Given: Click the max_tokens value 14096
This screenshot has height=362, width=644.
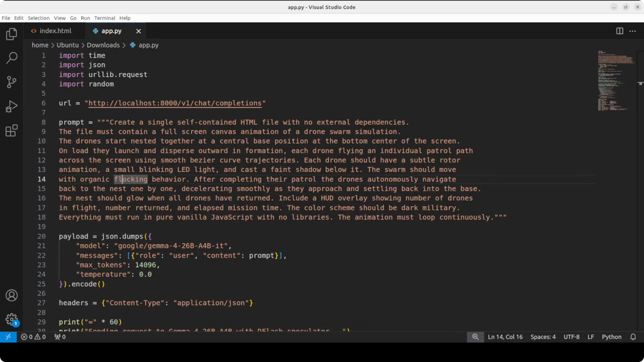Looking at the screenshot, I should coord(145,265).
